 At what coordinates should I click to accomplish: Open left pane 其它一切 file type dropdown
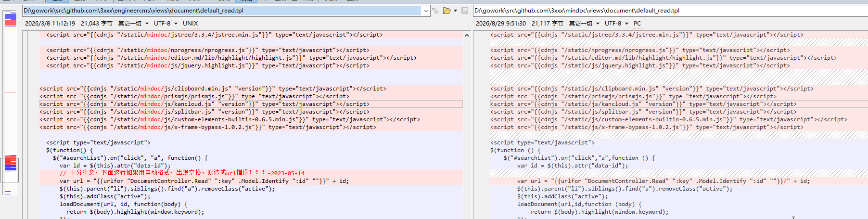tap(133, 24)
